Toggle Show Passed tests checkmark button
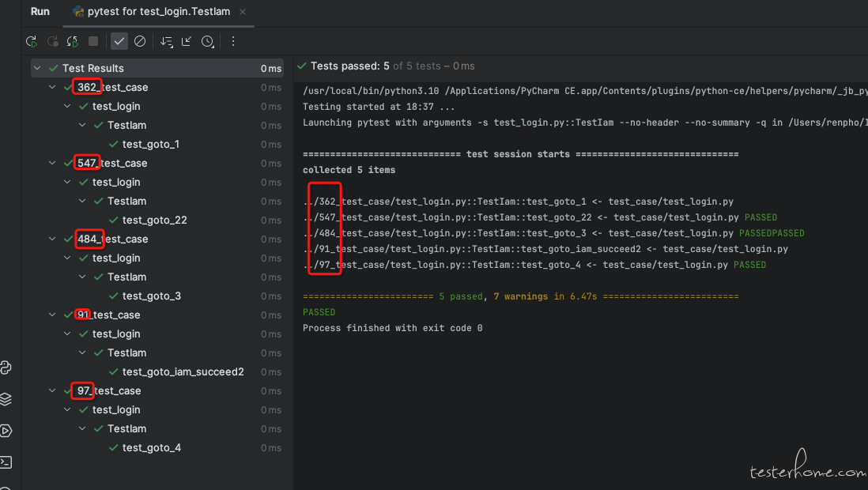 pos(119,42)
